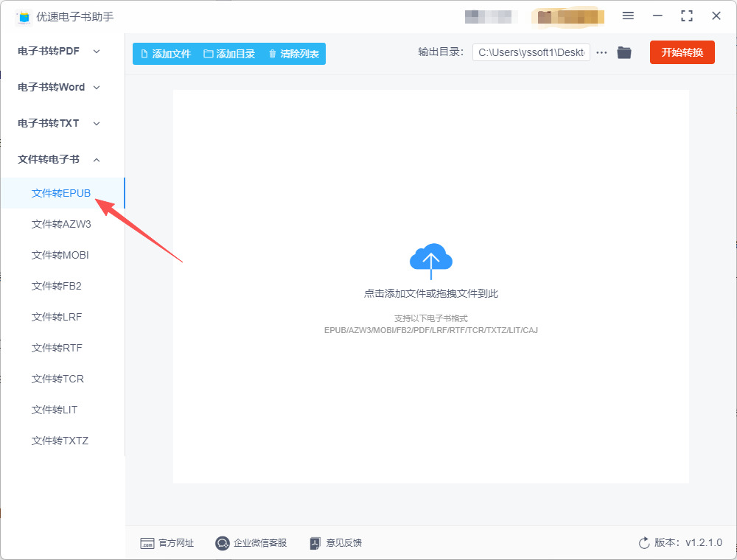
Task: Start conversion with 开始转换
Action: pos(682,52)
